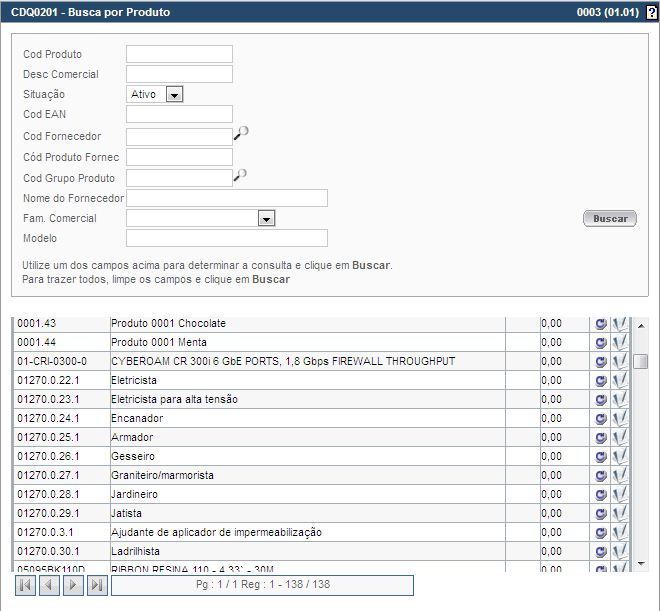Click the help question mark icon
The width and height of the screenshot is (660, 611).
coord(651,13)
